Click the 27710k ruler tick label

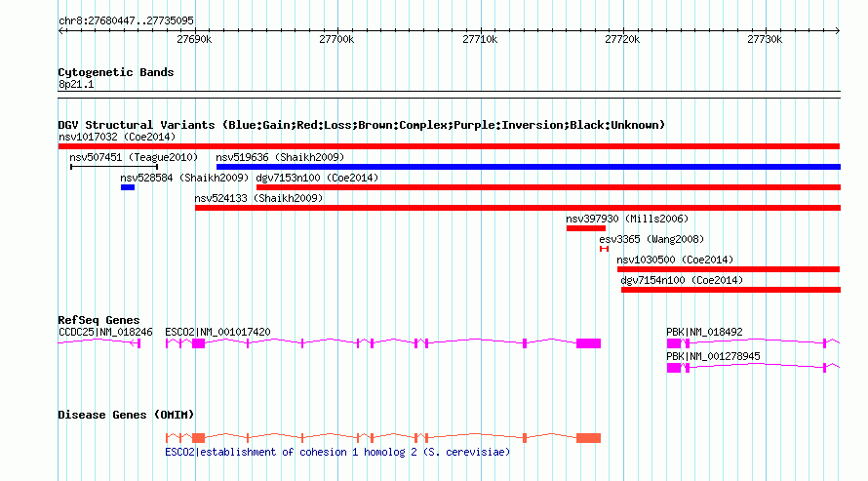480,40
